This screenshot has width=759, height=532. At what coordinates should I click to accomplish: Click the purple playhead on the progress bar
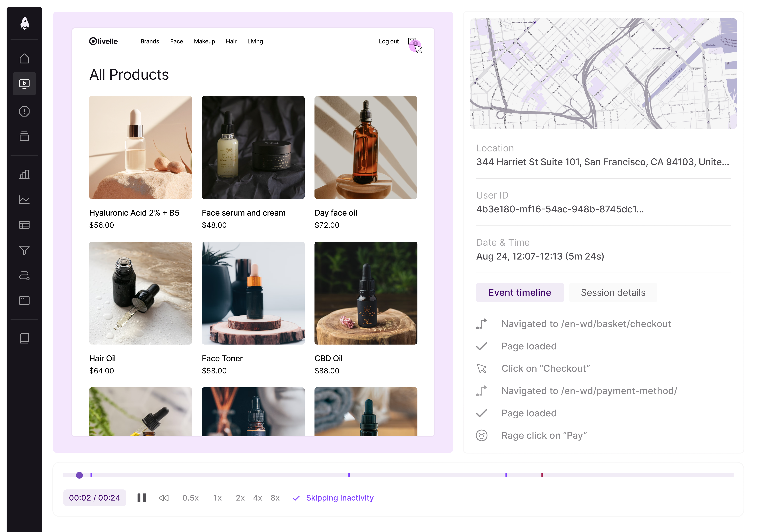pyautogui.click(x=79, y=475)
